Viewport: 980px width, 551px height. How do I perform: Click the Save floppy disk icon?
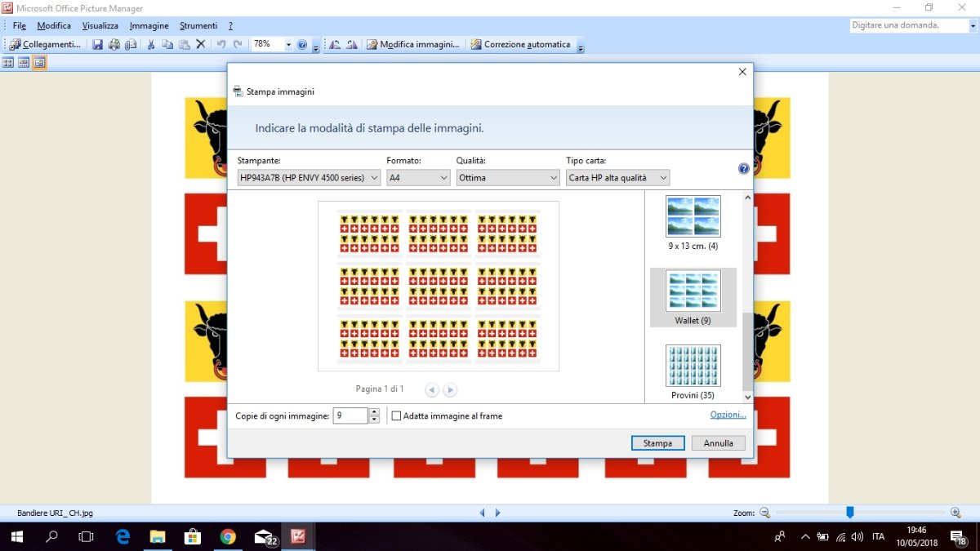pos(98,44)
